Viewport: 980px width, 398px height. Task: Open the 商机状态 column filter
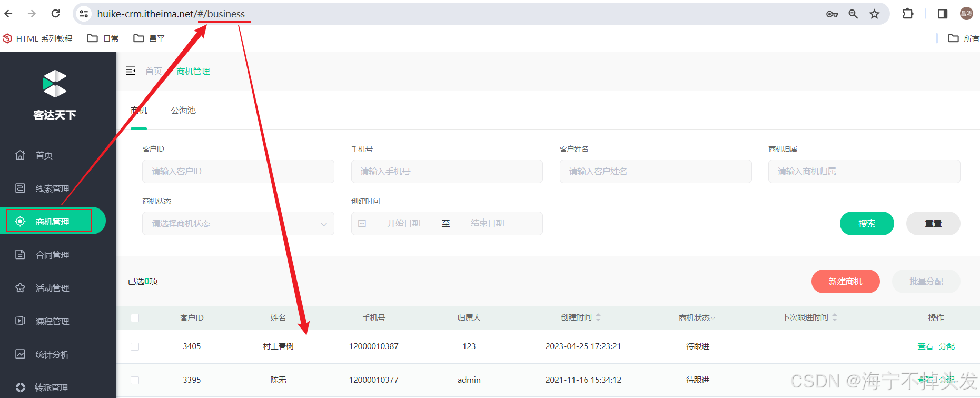[x=713, y=318]
